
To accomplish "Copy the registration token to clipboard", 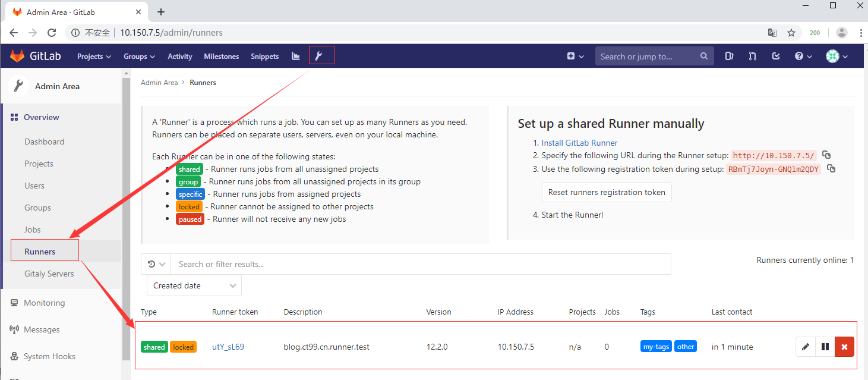I will click(x=831, y=169).
